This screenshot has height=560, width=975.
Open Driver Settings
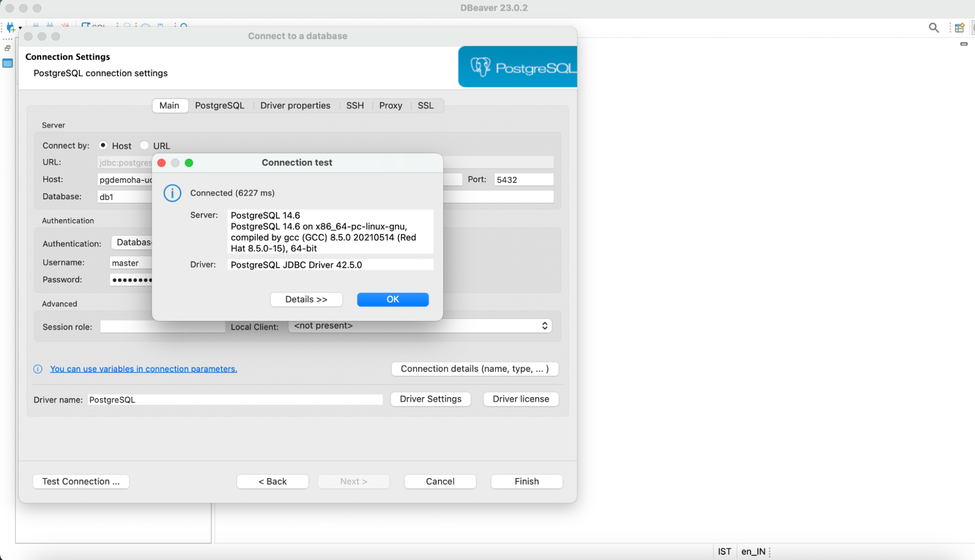pos(431,399)
